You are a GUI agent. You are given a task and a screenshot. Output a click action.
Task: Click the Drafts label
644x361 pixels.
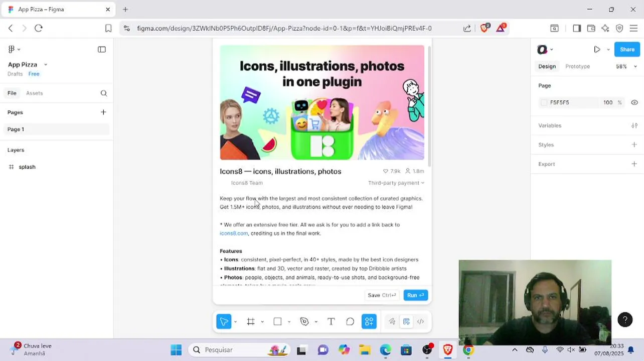(x=15, y=74)
